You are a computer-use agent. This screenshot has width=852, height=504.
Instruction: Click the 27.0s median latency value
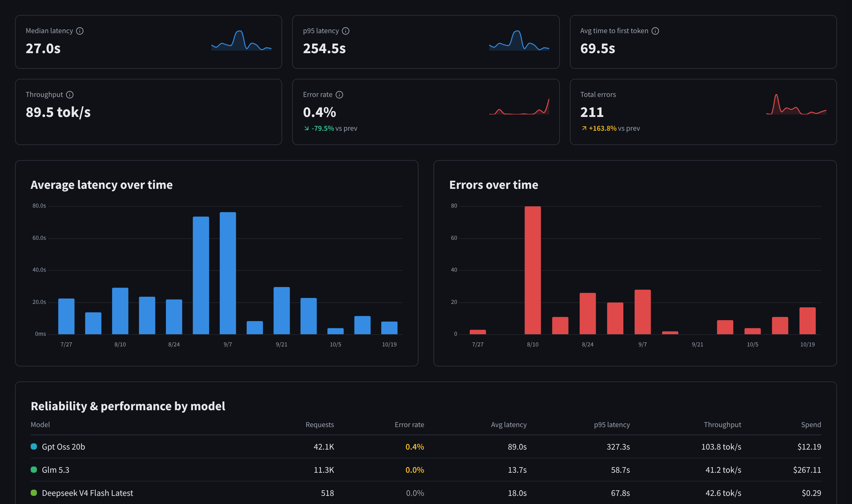43,48
